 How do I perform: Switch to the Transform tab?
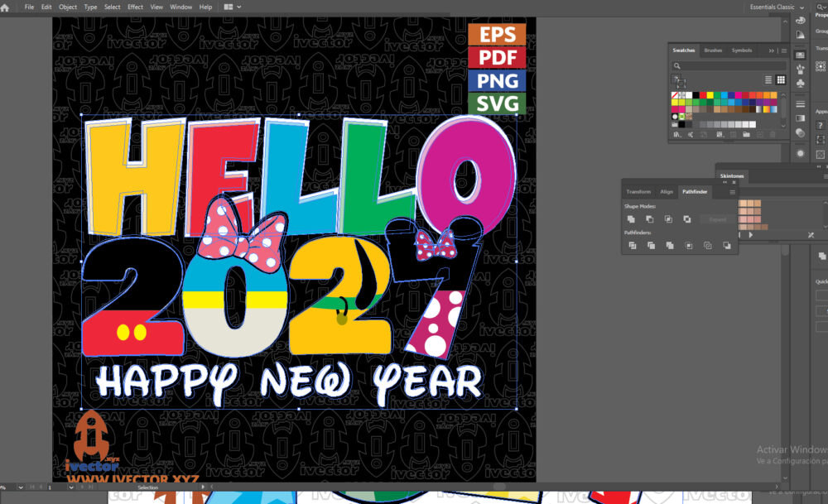(x=638, y=191)
